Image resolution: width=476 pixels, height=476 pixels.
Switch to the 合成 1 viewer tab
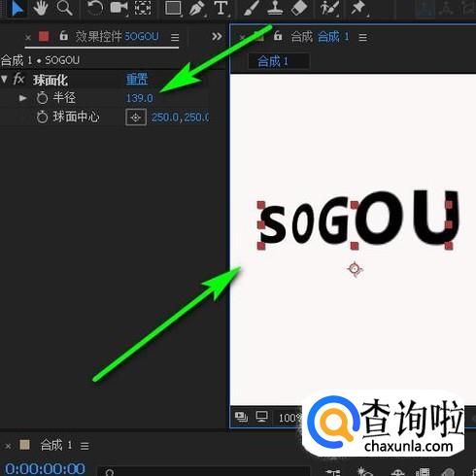point(279,61)
